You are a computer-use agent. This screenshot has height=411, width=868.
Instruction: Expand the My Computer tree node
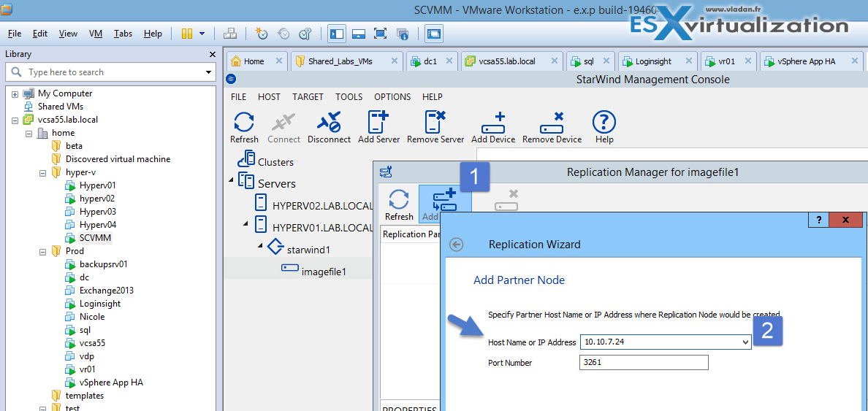point(15,93)
